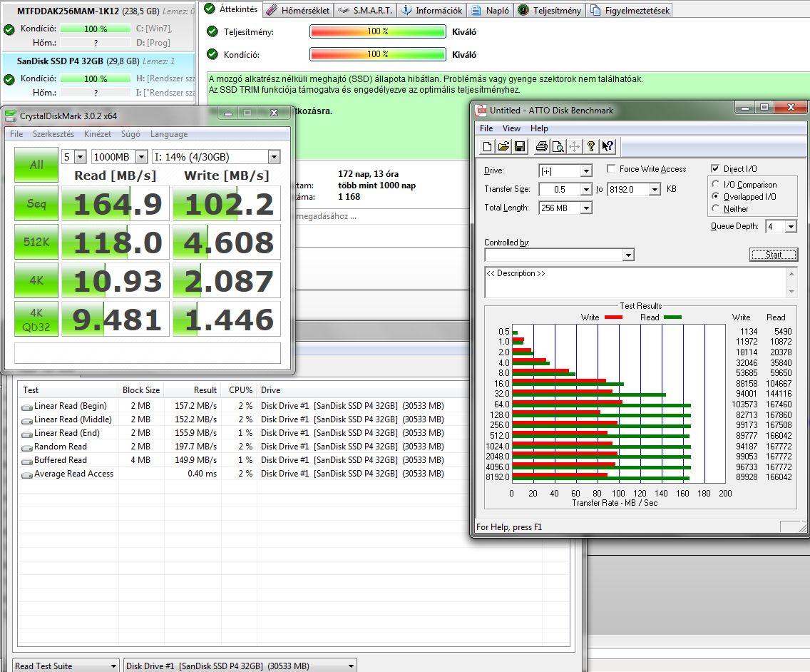Screen dimensions: 810x672
Task: Open the ATTO File menu
Action: [486, 128]
